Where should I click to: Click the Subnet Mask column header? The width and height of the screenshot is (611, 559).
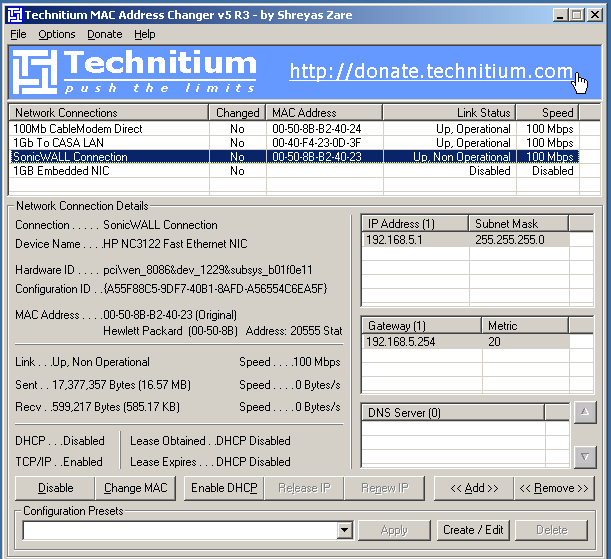tap(519, 224)
